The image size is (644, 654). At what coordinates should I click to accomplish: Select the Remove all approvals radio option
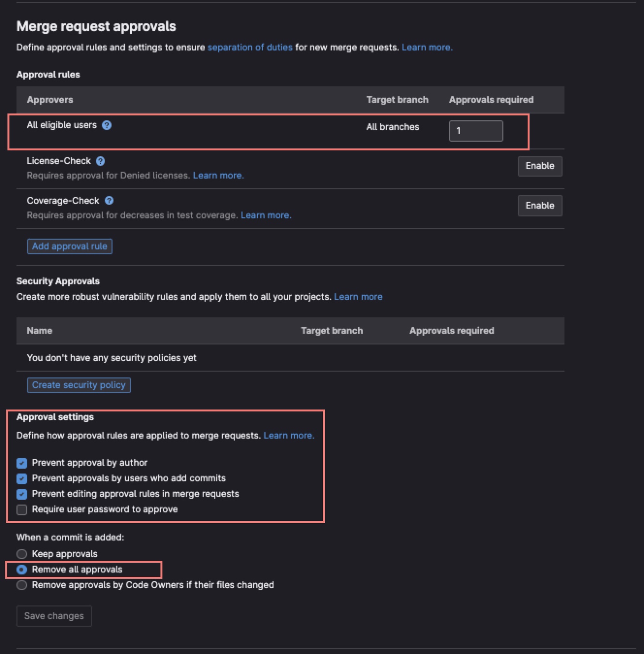22,570
